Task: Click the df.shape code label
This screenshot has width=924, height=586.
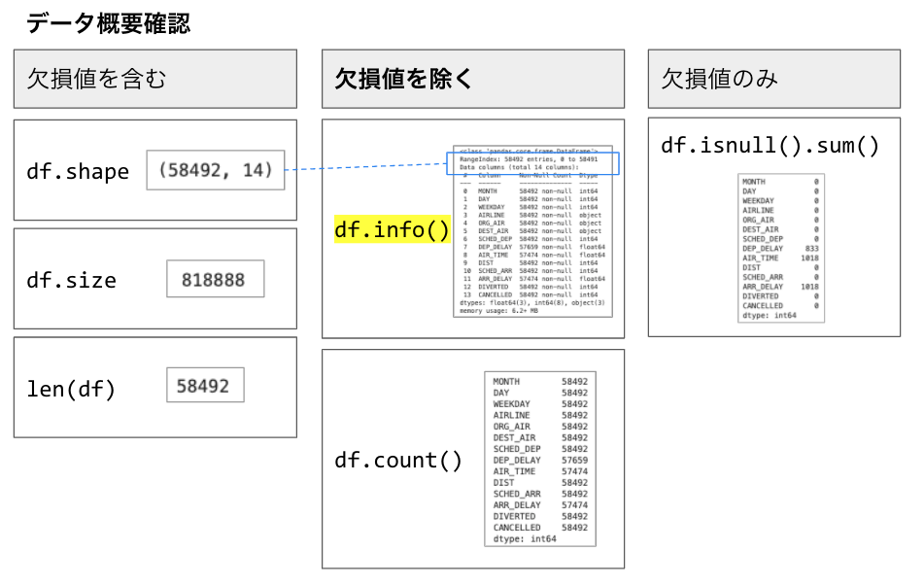Action: click(x=78, y=172)
